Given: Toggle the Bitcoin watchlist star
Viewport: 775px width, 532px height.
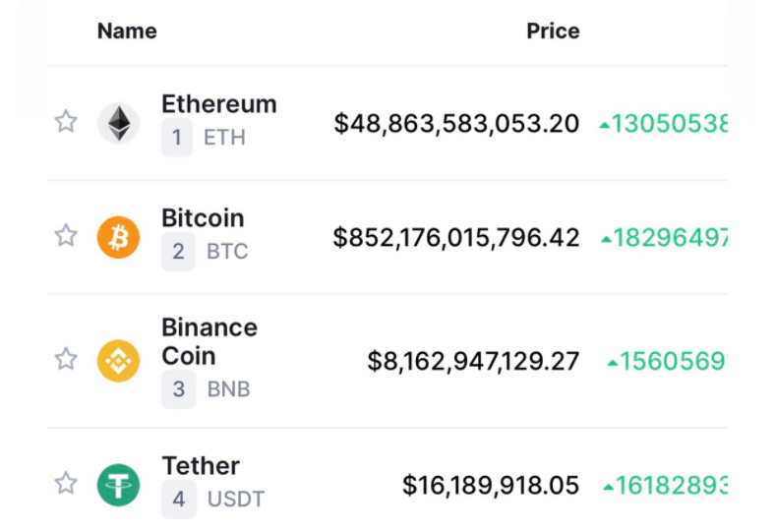Looking at the screenshot, I should pos(66,235).
